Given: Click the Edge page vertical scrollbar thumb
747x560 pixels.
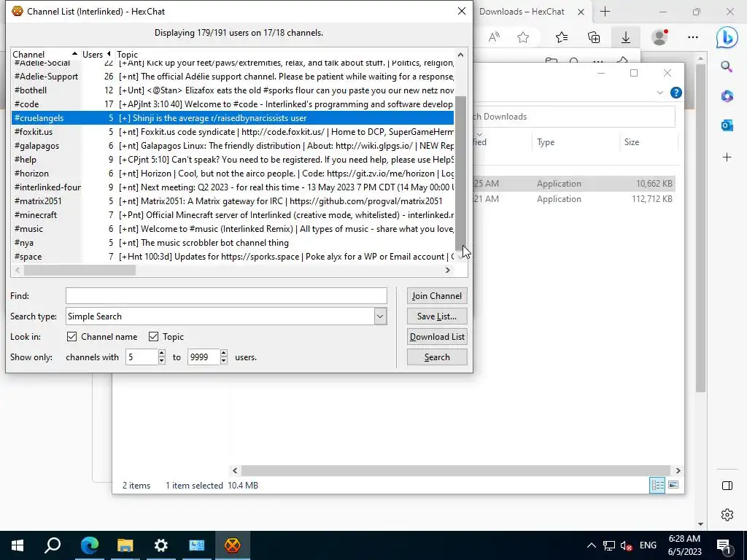Looking at the screenshot, I should click(x=700, y=227).
